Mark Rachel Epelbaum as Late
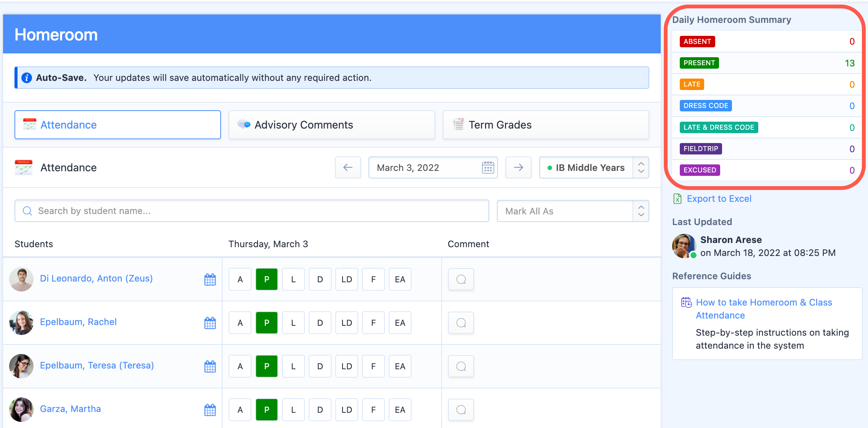Viewport: 868px width, 428px height. [x=293, y=323]
